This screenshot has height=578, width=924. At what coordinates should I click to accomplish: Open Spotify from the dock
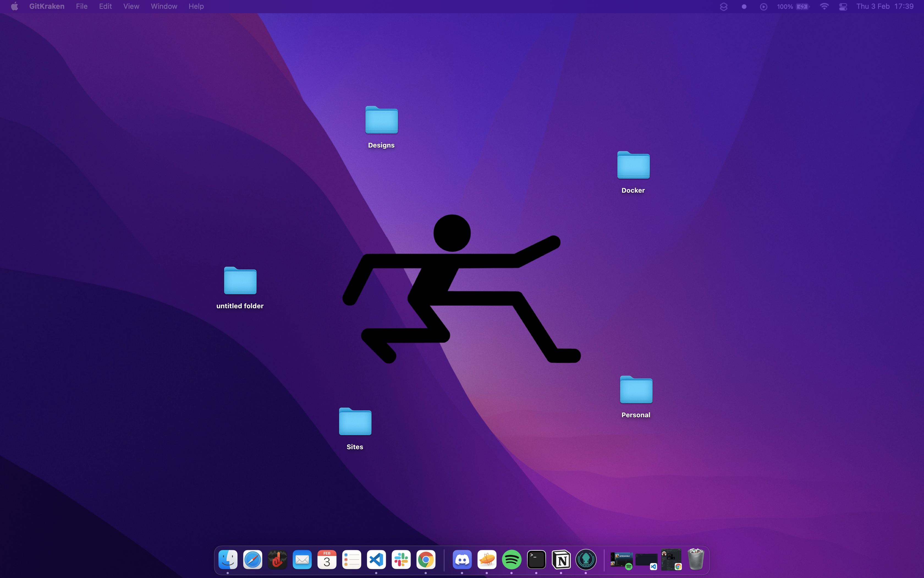pos(512,560)
